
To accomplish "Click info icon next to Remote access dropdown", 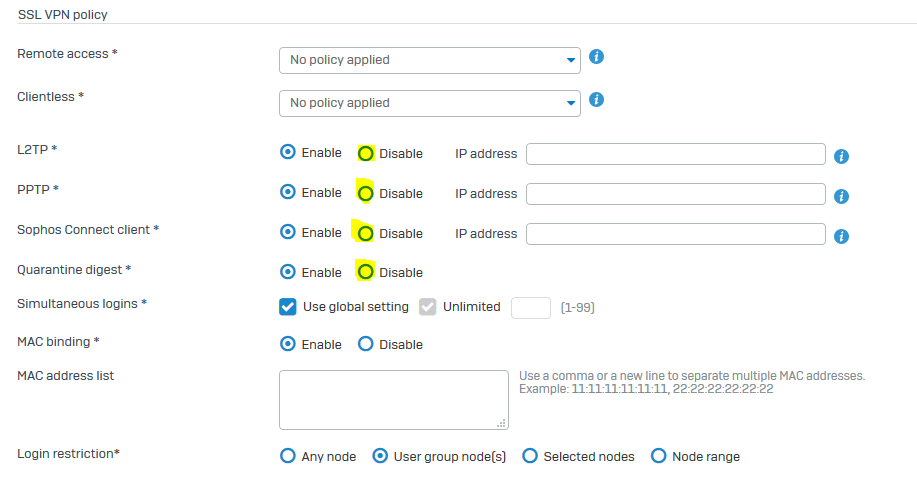I will [x=596, y=57].
